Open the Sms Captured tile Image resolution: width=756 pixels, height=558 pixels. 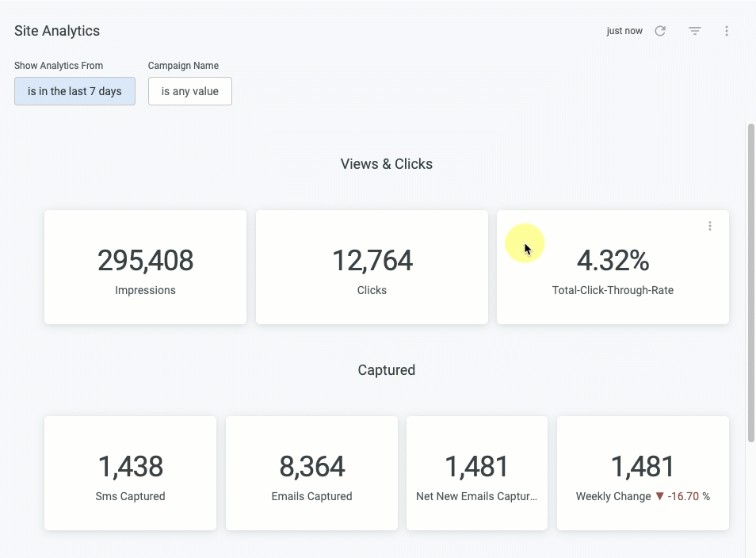coord(130,473)
